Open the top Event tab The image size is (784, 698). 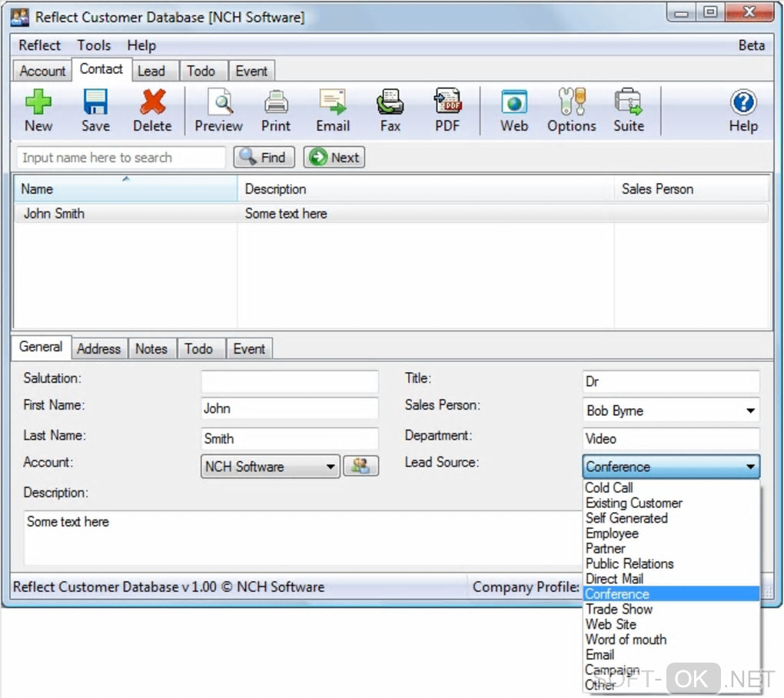(251, 71)
